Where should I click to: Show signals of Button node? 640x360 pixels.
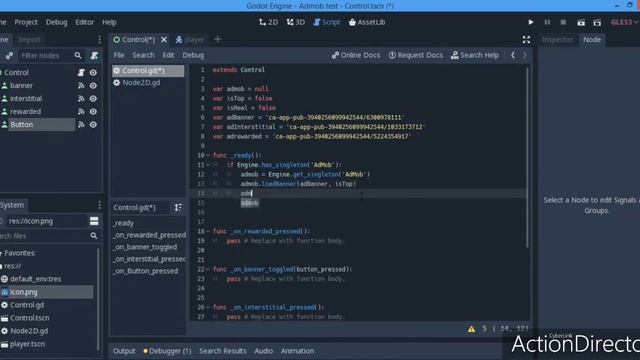tap(81, 124)
